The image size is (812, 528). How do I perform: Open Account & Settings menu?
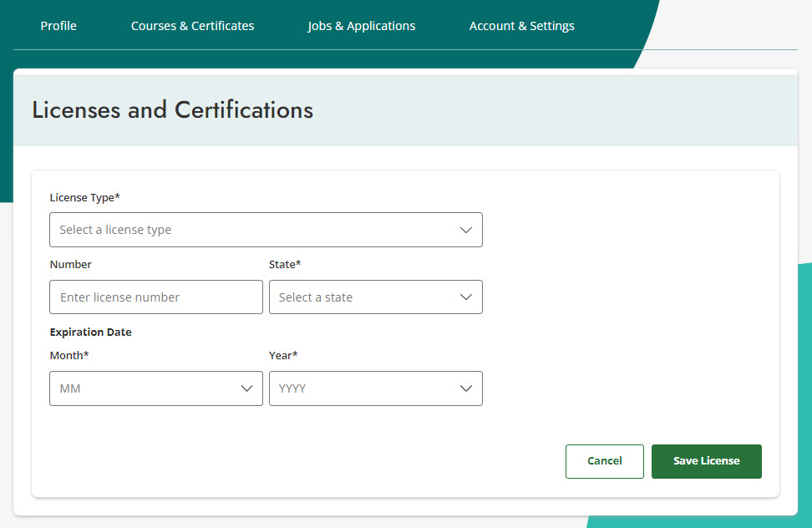521,26
